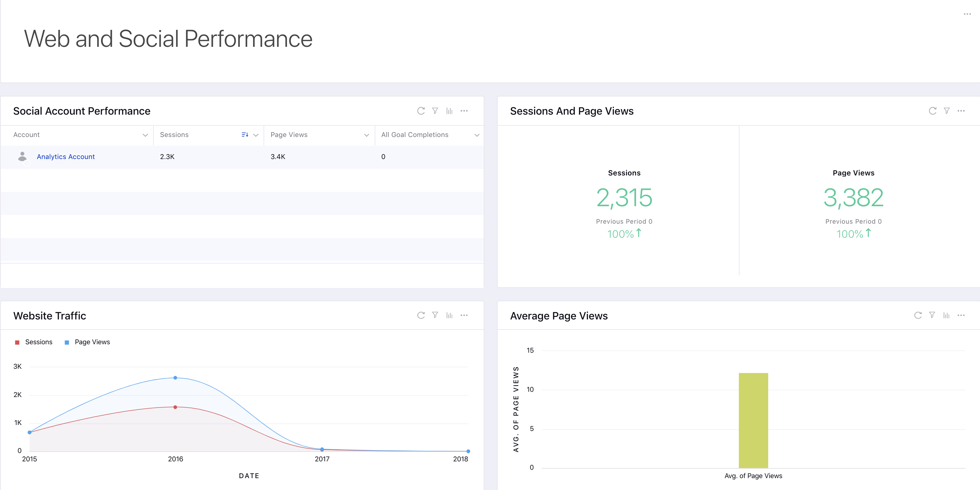Screen dimensions: 980x490
Task: Click the 2018 data point on chart
Action: click(468, 451)
